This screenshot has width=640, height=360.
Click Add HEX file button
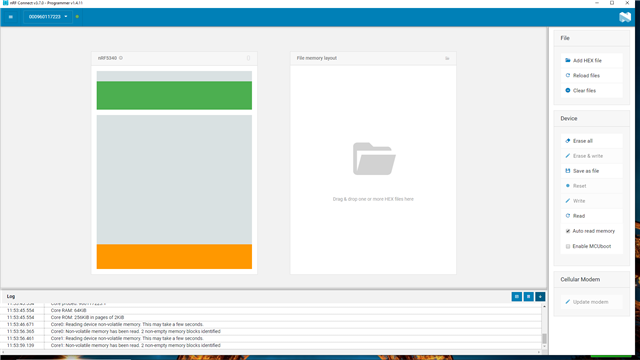(x=591, y=60)
